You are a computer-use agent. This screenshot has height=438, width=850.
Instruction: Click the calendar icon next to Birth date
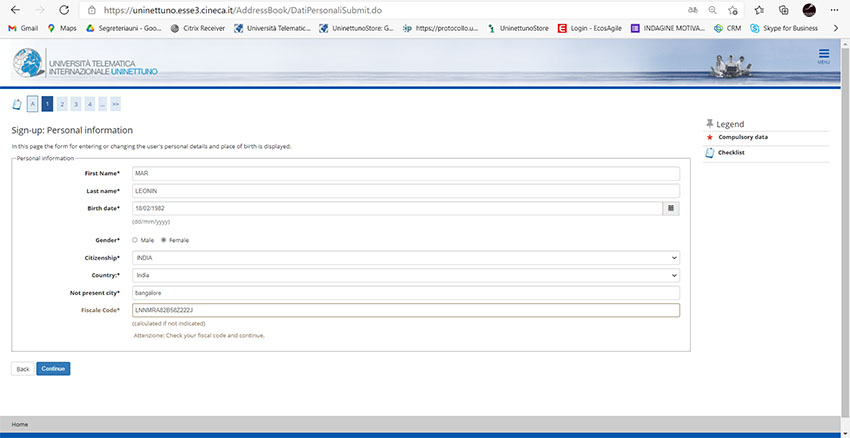[672, 208]
